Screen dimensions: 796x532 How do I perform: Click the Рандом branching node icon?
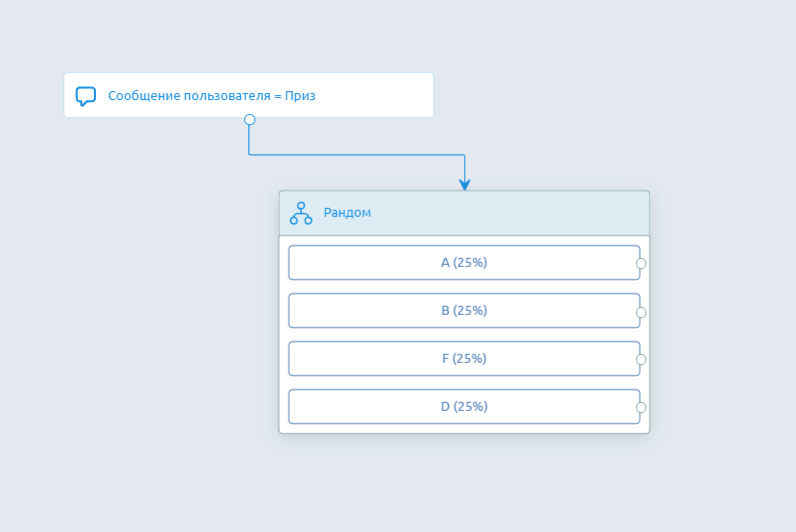[x=301, y=213]
